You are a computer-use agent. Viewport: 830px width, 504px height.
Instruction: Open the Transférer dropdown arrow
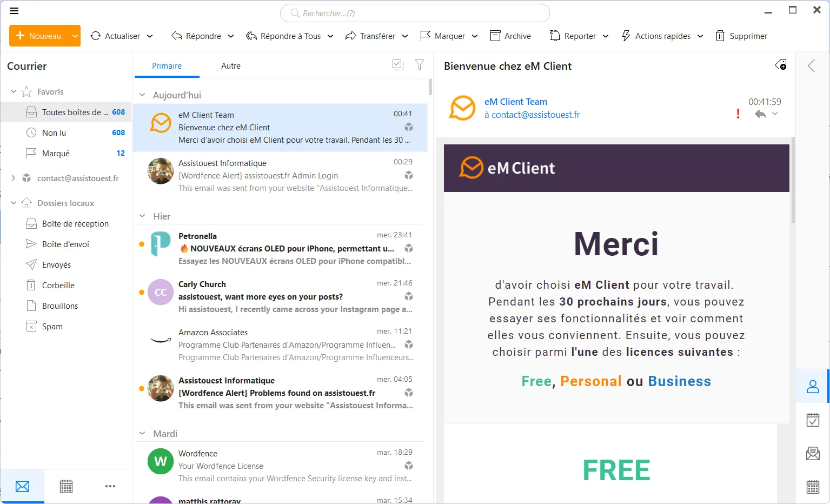point(405,36)
